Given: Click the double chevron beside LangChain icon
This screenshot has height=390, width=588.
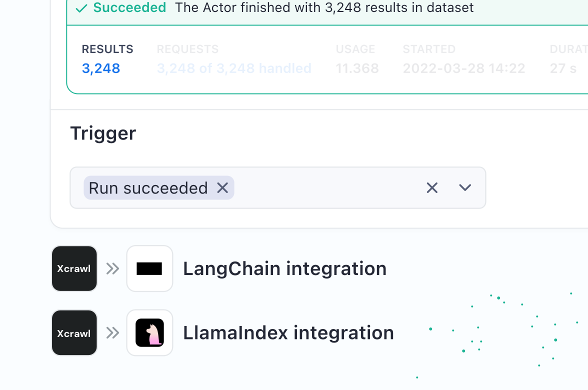Looking at the screenshot, I should [x=112, y=269].
